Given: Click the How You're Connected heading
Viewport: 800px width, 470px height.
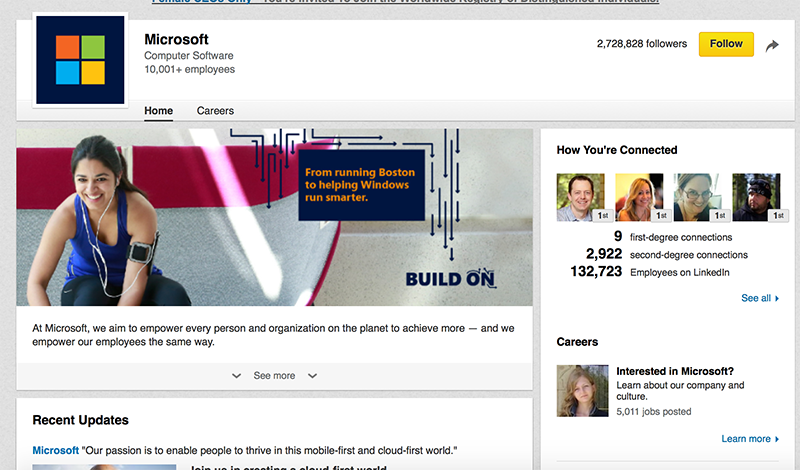Looking at the screenshot, I should (617, 150).
